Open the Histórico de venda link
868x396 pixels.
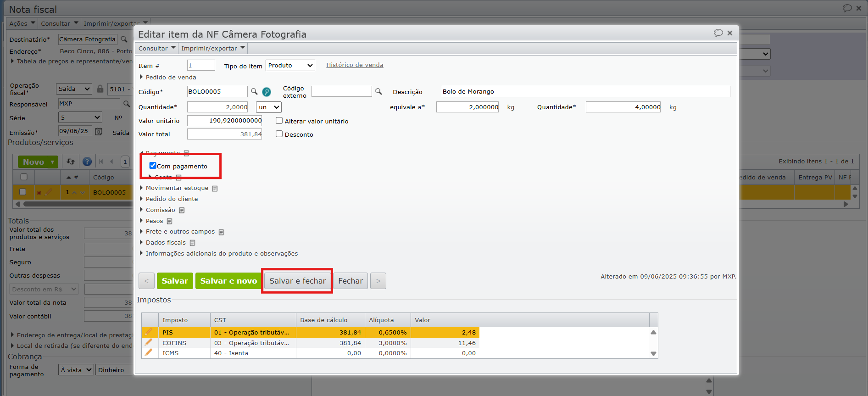point(355,65)
